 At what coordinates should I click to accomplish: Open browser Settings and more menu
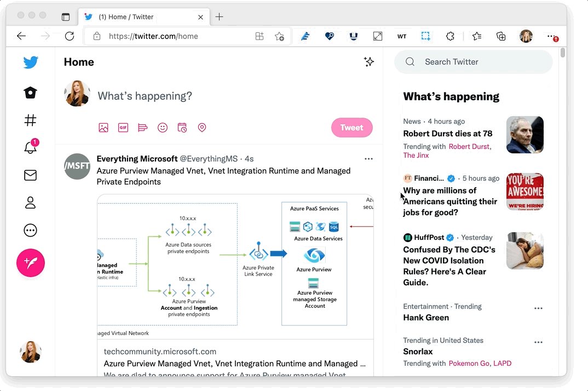pos(552,36)
